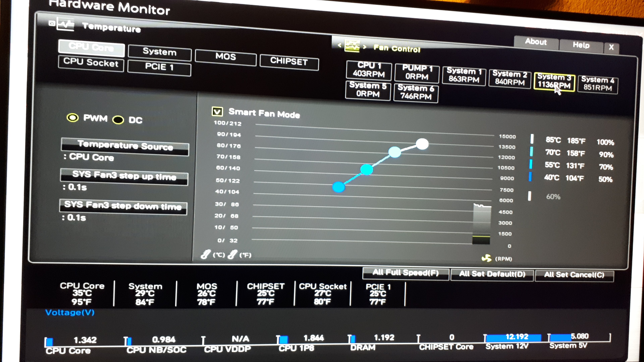
Task: Uncheck the Smart Fan Mode checkbox
Action: tap(217, 111)
